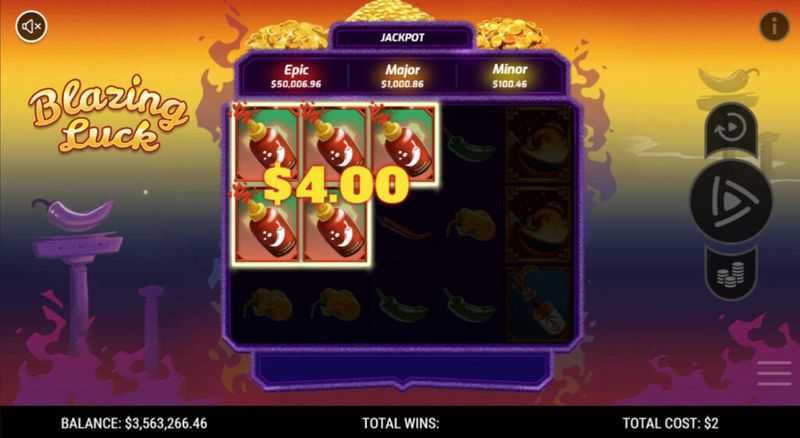Toggle the mute sound icon

pos(31,26)
